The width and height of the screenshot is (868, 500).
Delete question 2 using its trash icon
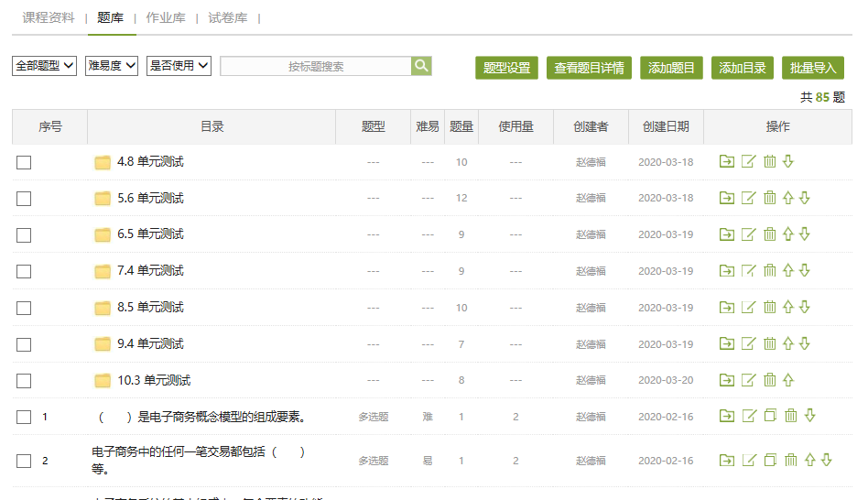click(791, 460)
